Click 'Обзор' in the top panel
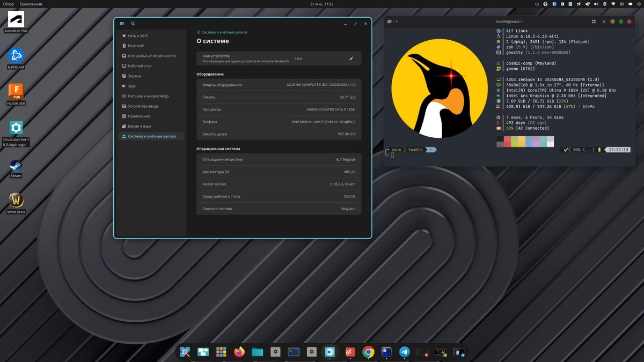Viewport: 644px width, 362px height. 8,4
